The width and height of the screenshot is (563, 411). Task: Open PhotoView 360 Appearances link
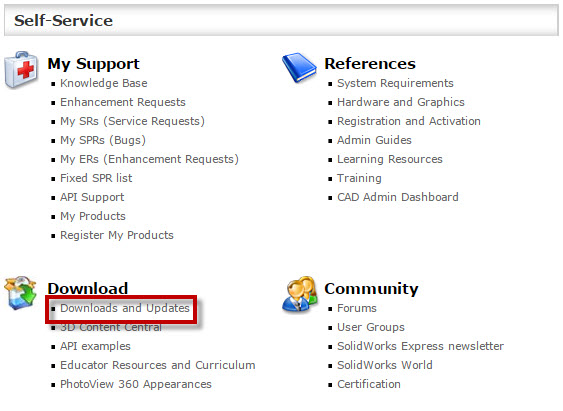136,384
